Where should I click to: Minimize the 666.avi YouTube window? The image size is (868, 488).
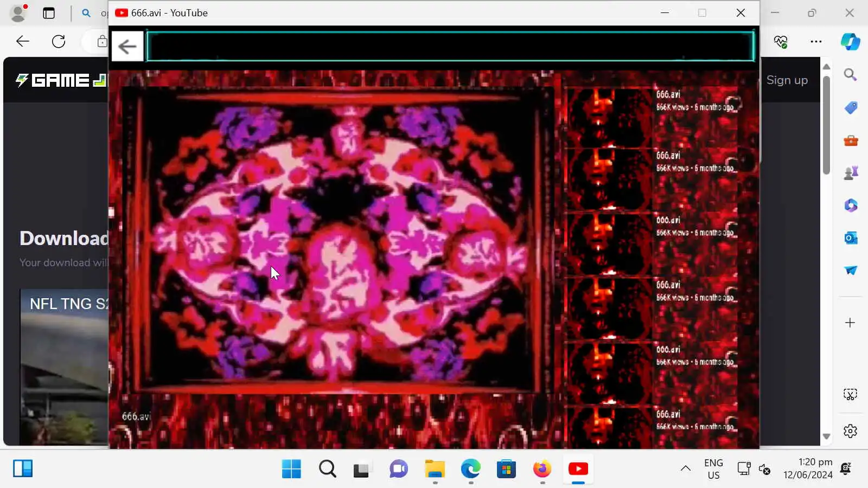(x=665, y=13)
